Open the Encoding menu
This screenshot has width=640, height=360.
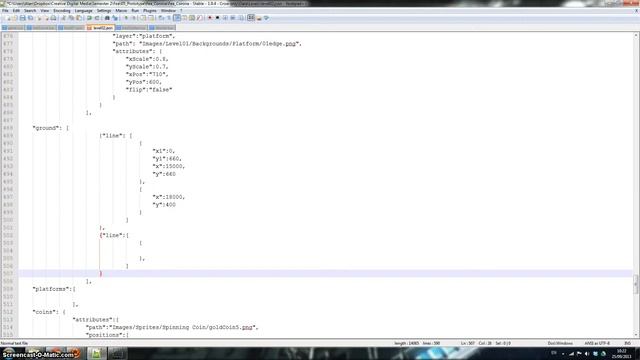62,11
